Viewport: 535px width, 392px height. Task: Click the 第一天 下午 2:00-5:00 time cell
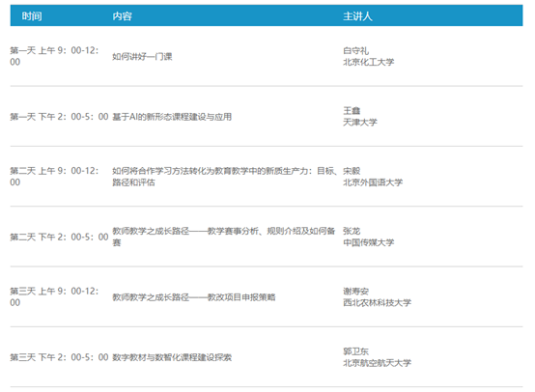(59, 117)
